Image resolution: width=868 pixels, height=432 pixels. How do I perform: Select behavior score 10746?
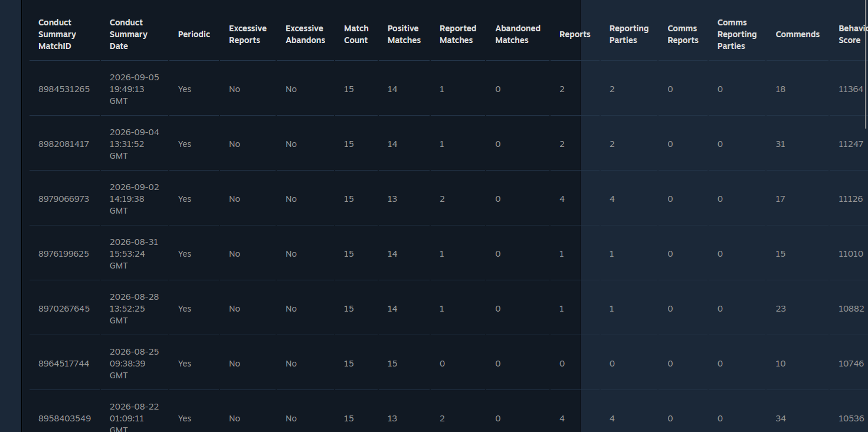[851, 364]
